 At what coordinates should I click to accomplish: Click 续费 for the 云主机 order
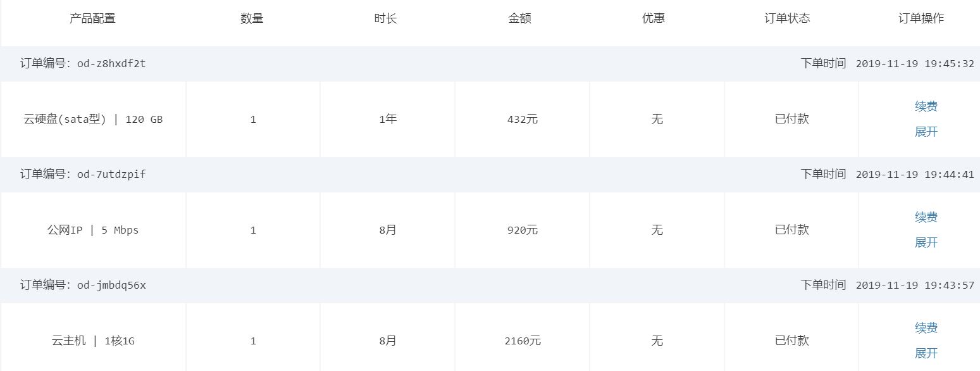(x=926, y=328)
